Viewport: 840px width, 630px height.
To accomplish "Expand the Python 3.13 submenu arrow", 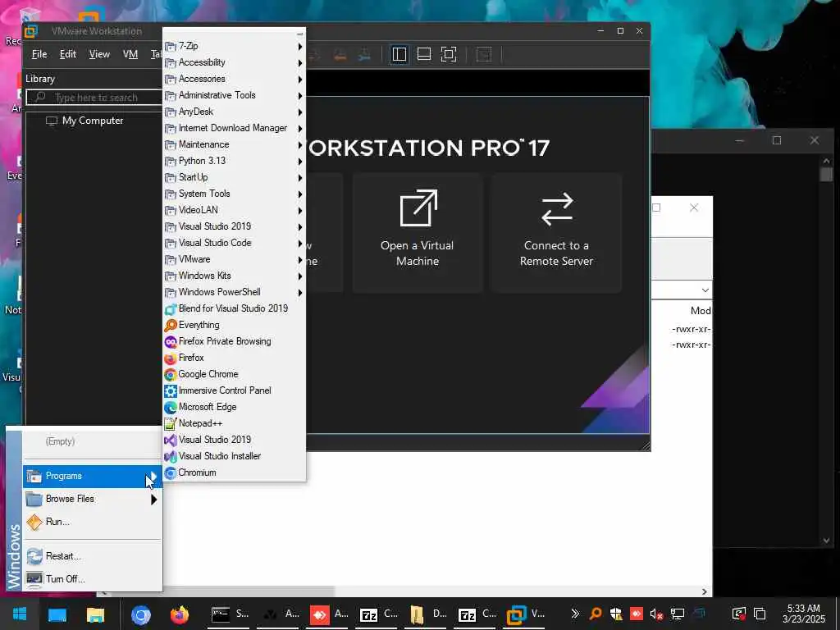I will [300, 162].
